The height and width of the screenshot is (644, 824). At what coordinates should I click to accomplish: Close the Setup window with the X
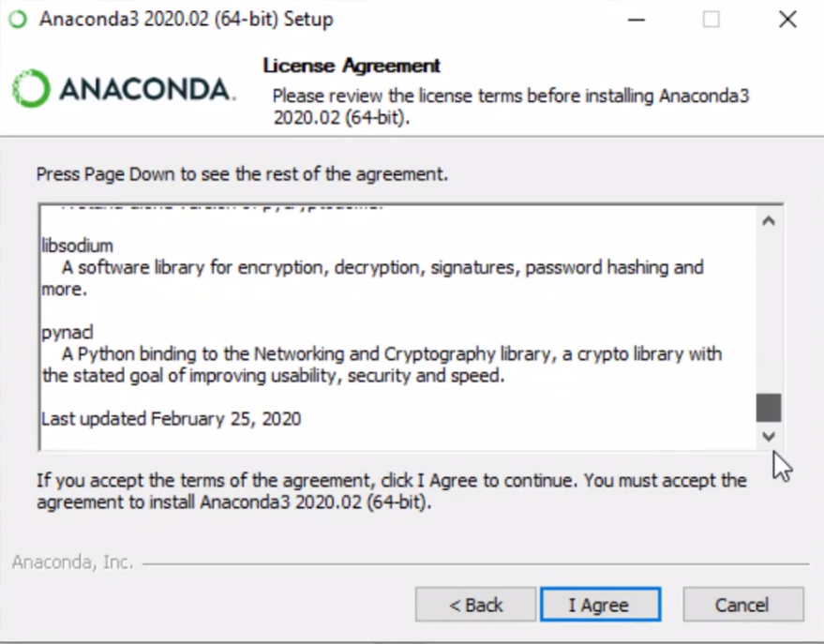787,20
